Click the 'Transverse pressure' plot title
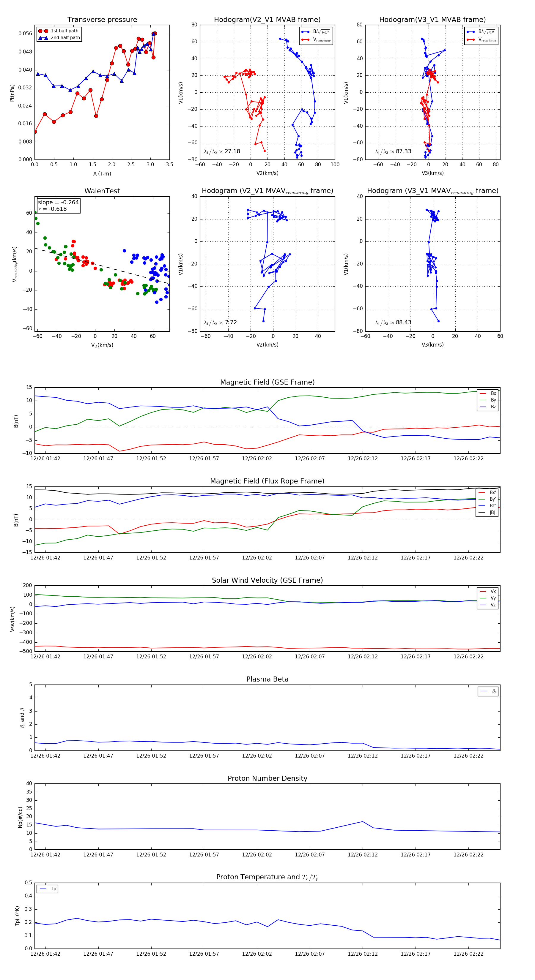The width and height of the screenshot is (535, 980). pos(102,20)
